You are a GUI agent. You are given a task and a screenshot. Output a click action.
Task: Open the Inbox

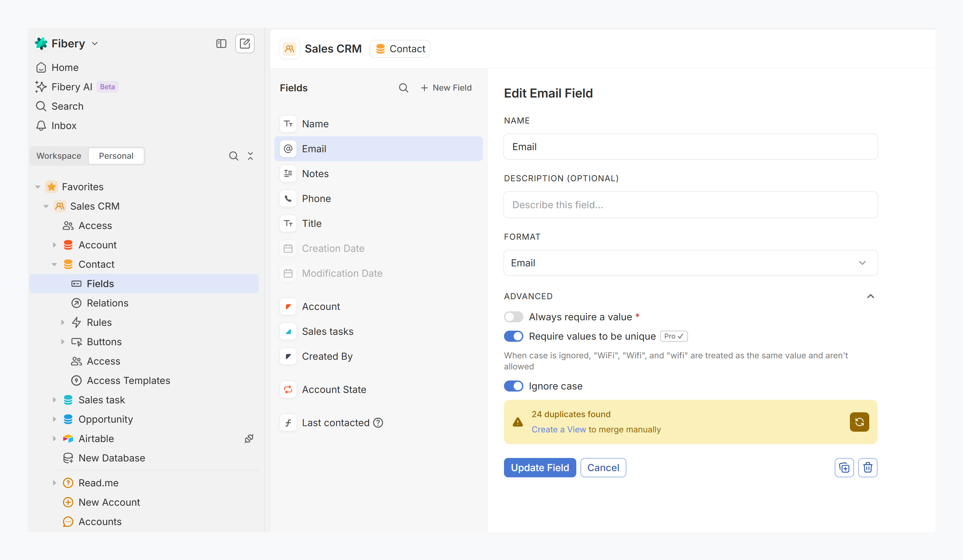56,125
